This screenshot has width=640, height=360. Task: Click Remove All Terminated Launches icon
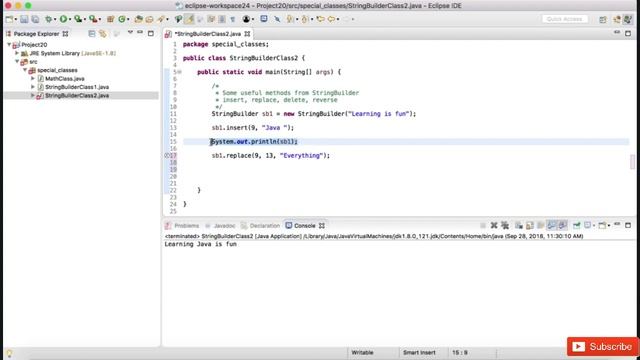[505, 225]
